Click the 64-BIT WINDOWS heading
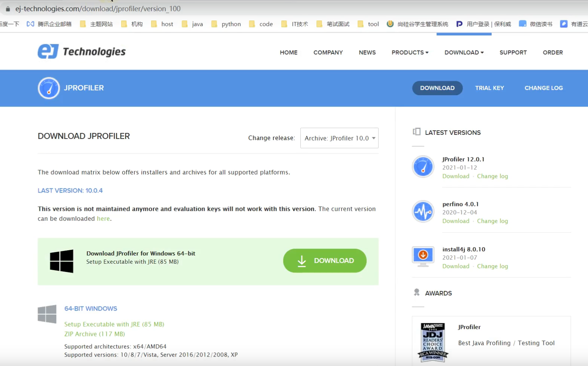 click(91, 309)
